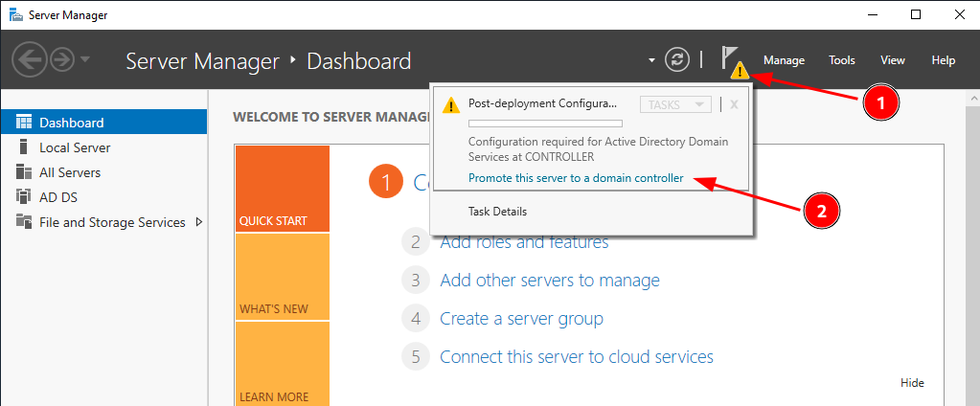Hide the welcome tile

913,383
